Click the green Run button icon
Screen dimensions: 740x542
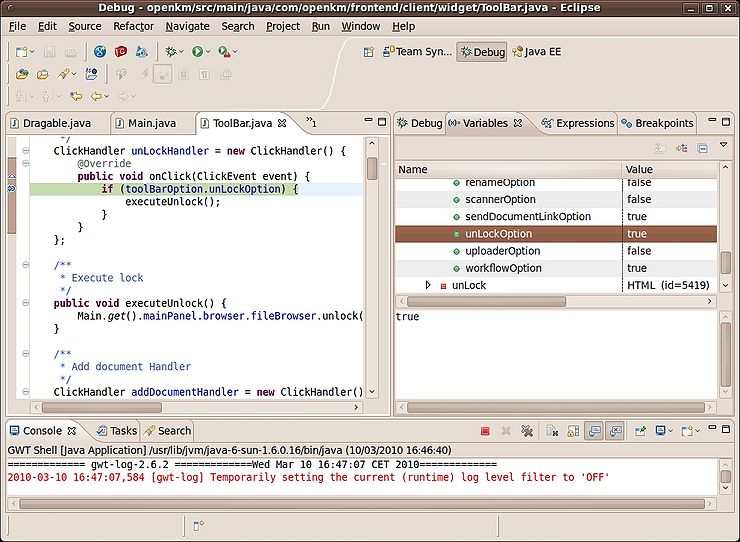point(197,51)
